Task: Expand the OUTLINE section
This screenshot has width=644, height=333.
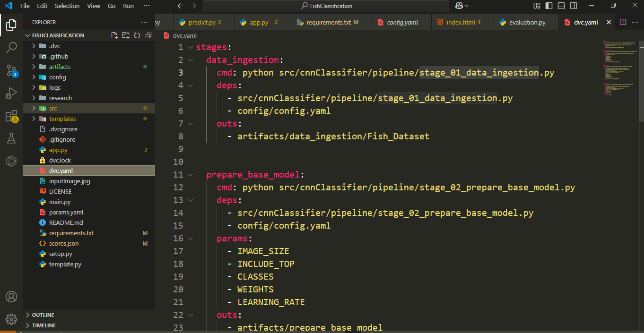Action: click(43, 315)
